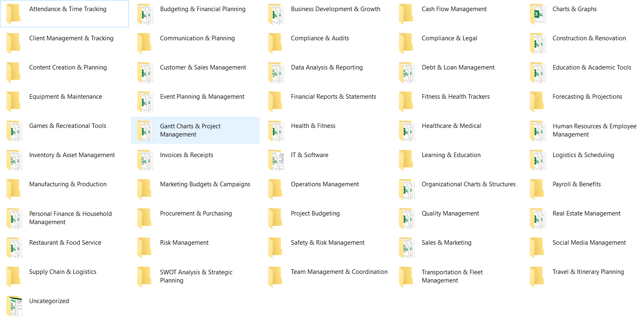Screen dimensions: 644x322
Task: Click the Social Media Management folder name
Action: pyautogui.click(x=589, y=243)
